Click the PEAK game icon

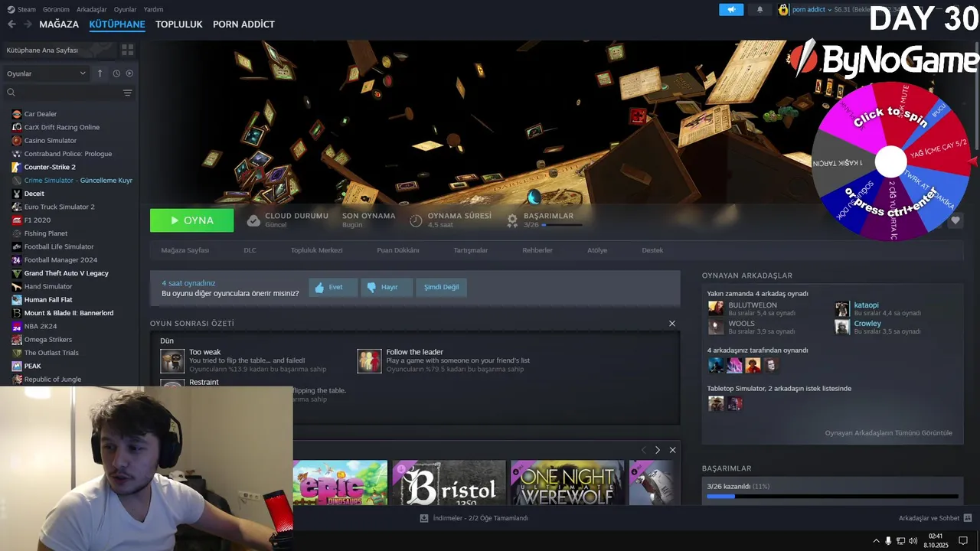[x=17, y=366]
